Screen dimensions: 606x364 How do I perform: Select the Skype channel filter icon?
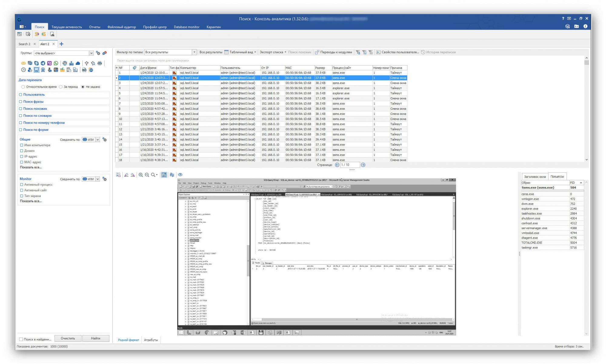(36, 63)
